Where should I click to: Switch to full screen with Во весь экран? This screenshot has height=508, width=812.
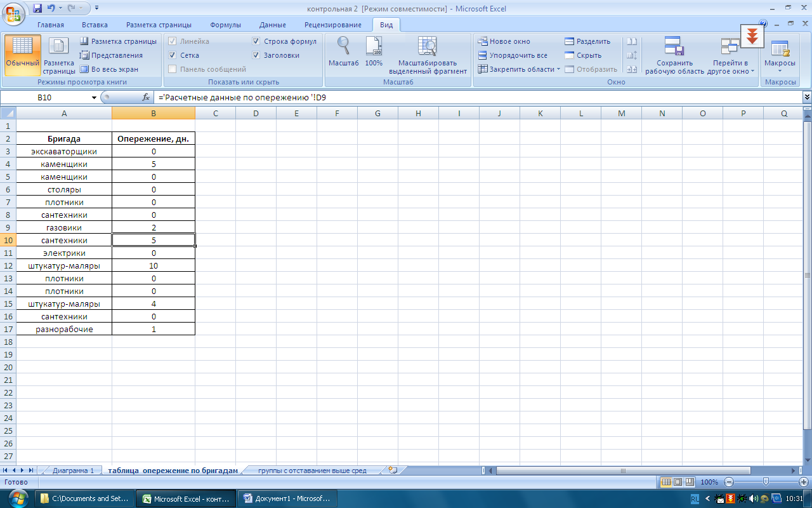108,69
